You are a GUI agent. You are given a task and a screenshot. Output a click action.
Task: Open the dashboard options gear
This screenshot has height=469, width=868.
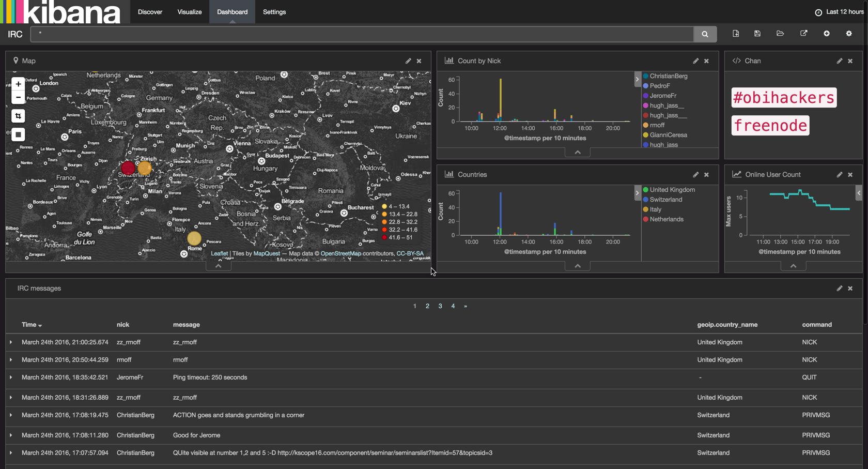849,34
